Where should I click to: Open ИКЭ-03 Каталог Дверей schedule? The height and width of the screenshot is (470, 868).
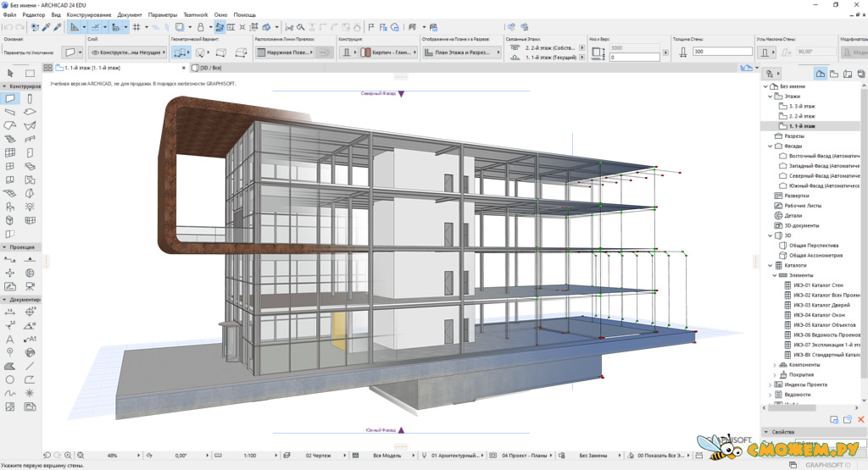[821, 305]
